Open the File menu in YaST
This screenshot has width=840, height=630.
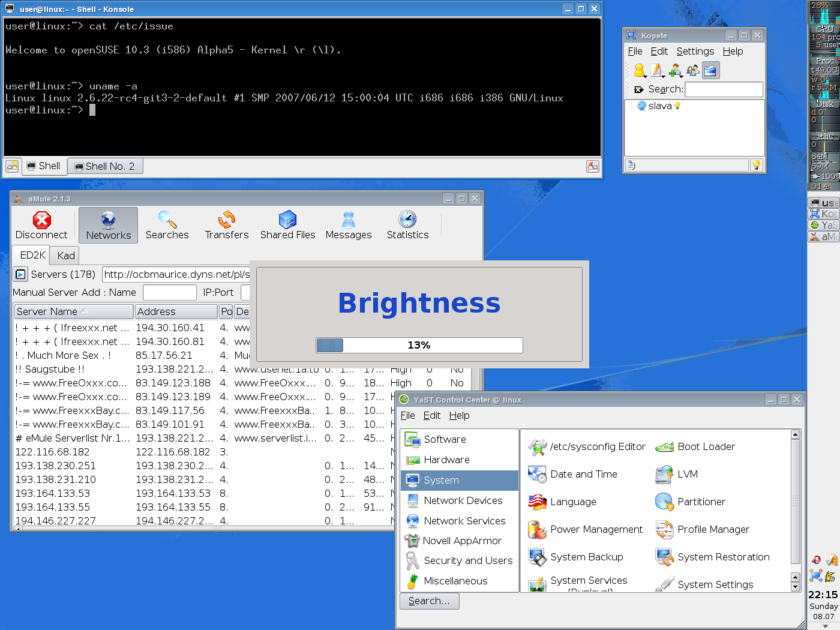407,415
